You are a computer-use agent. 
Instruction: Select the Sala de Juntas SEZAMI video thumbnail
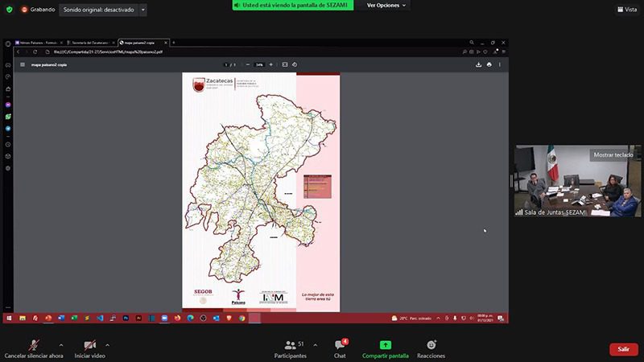(577, 180)
